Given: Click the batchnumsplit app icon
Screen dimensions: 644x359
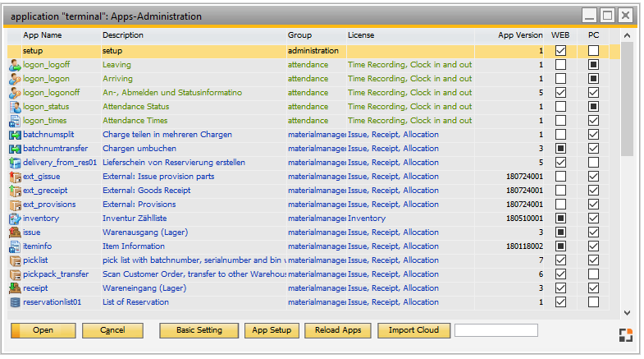Looking at the screenshot, I should click(14, 135).
